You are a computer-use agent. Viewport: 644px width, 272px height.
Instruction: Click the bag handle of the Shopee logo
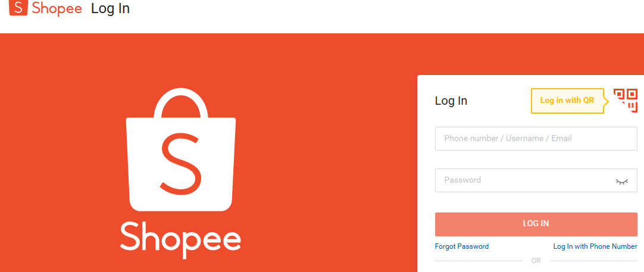click(181, 103)
